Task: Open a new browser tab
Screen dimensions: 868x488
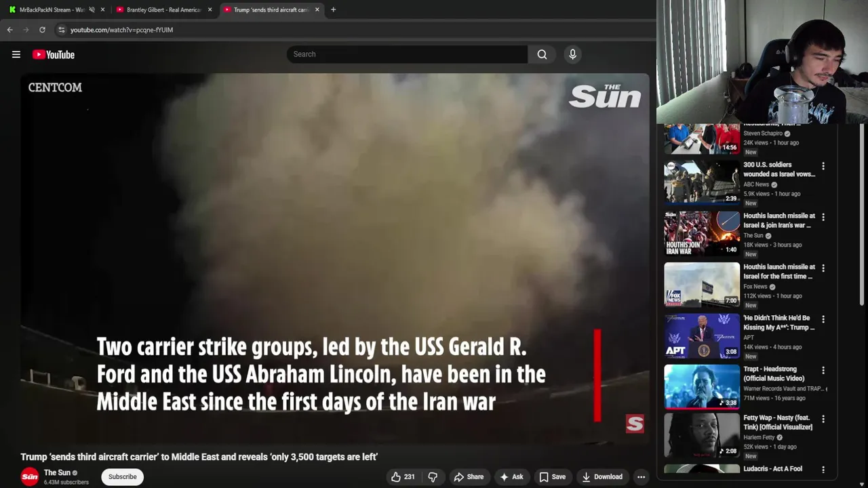Action: coord(333,9)
